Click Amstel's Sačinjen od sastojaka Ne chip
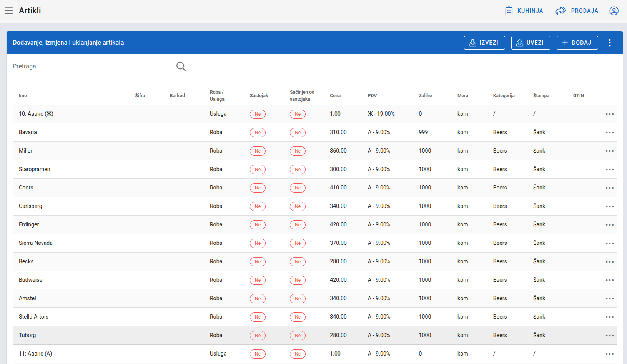 298,299
